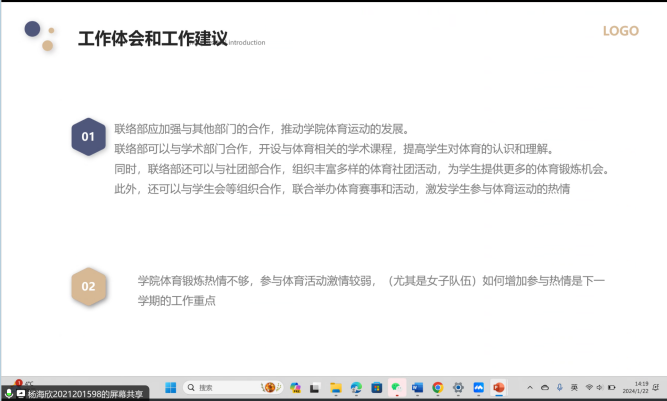Open the Copilot icon in the taskbar
The width and height of the screenshot is (667, 401).
(295, 387)
